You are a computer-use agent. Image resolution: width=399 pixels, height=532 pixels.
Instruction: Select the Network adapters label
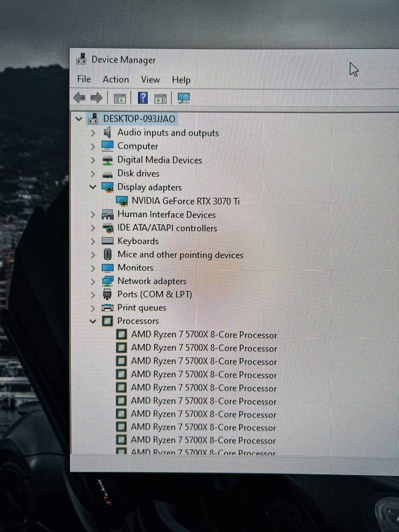coord(152,281)
